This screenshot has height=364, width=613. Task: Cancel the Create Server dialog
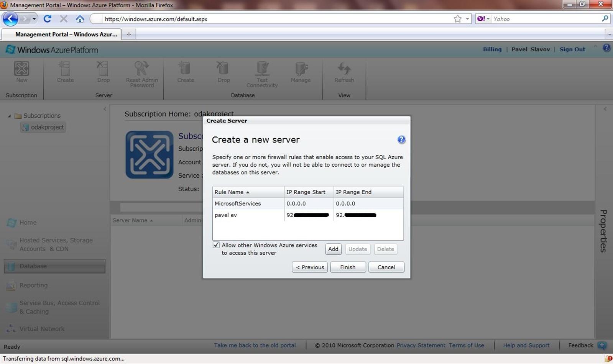click(x=386, y=267)
